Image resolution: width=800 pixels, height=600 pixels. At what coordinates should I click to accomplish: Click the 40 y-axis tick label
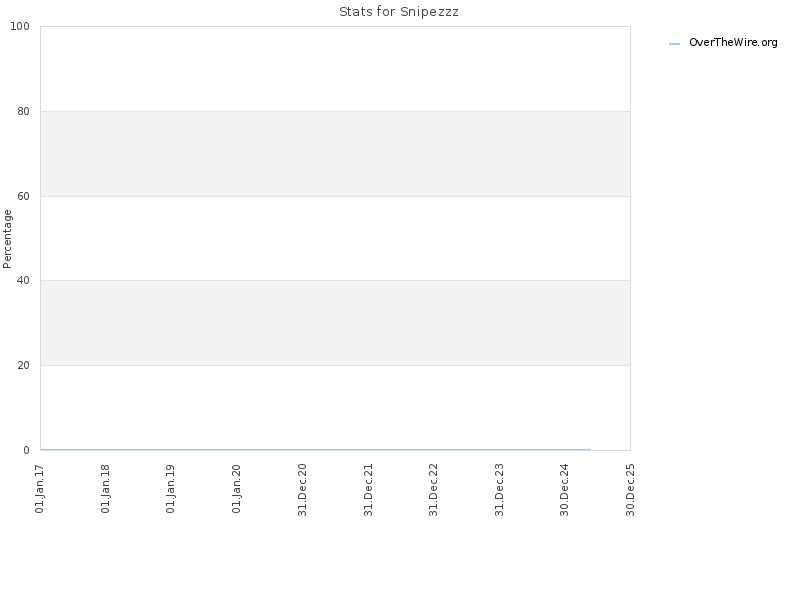click(23, 281)
